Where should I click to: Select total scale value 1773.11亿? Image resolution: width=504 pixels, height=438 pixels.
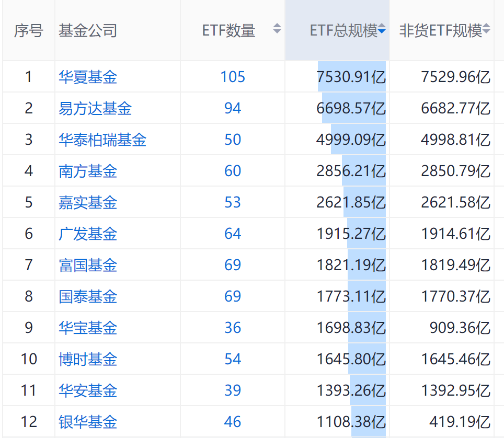coord(351,296)
